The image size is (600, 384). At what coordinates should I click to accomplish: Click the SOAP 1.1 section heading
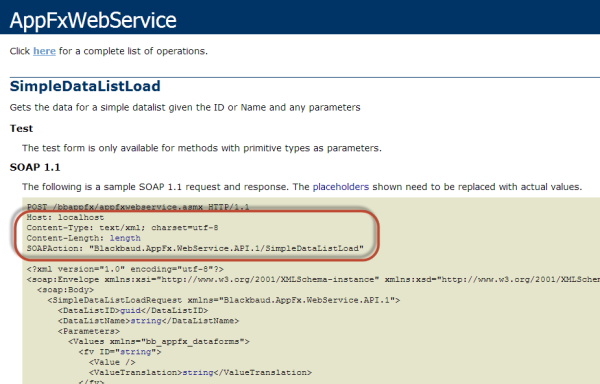tap(35, 167)
